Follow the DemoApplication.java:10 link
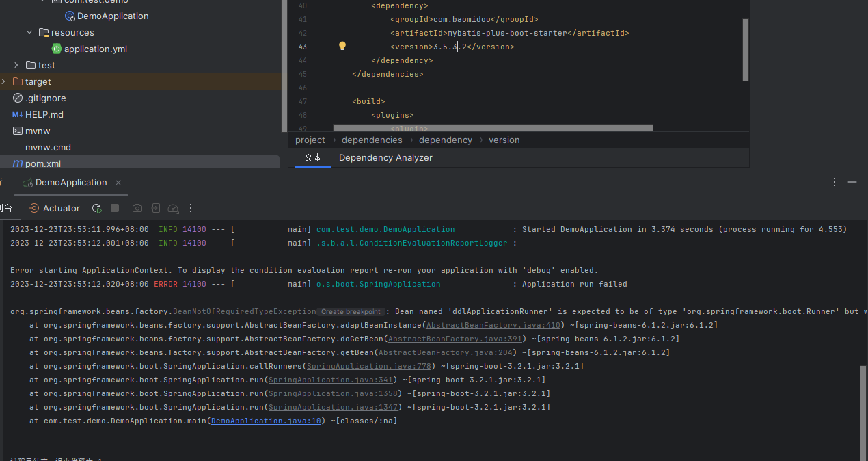 [266, 421]
